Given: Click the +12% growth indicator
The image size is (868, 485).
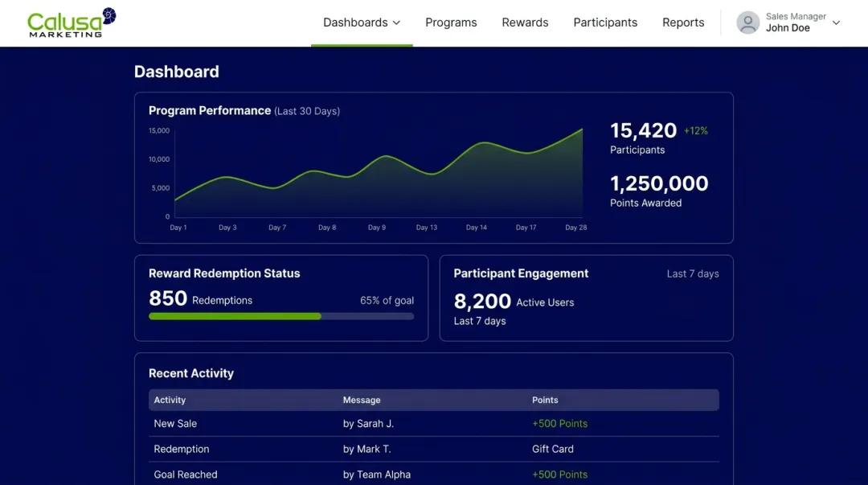Looking at the screenshot, I should [695, 131].
